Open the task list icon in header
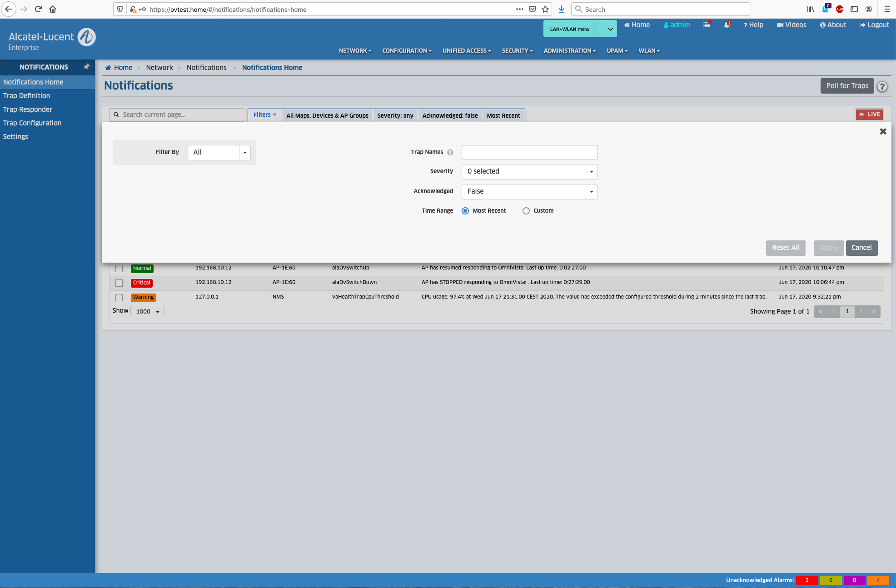The height and width of the screenshot is (588, 896). [707, 25]
